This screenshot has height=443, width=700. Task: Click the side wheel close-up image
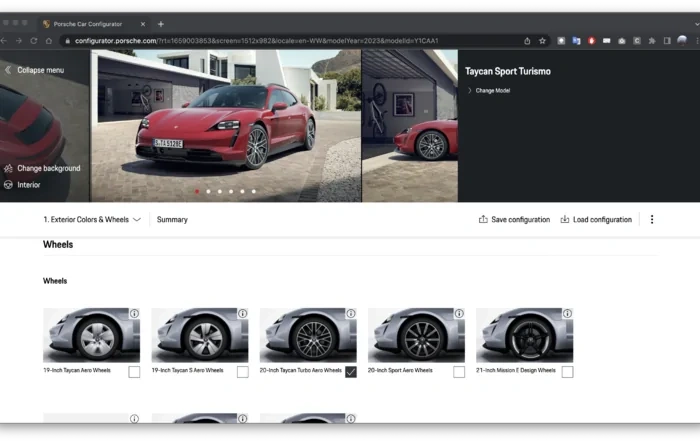410,125
